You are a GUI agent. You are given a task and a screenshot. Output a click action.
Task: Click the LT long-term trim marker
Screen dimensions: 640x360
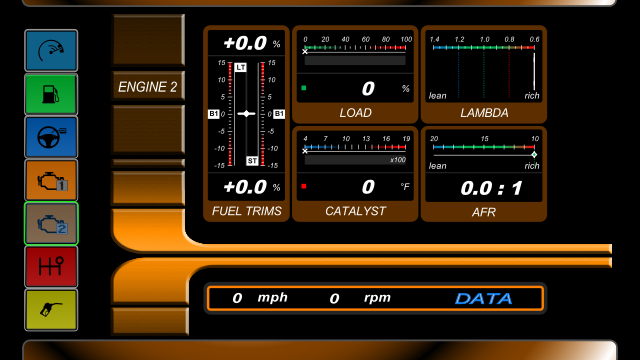point(240,67)
